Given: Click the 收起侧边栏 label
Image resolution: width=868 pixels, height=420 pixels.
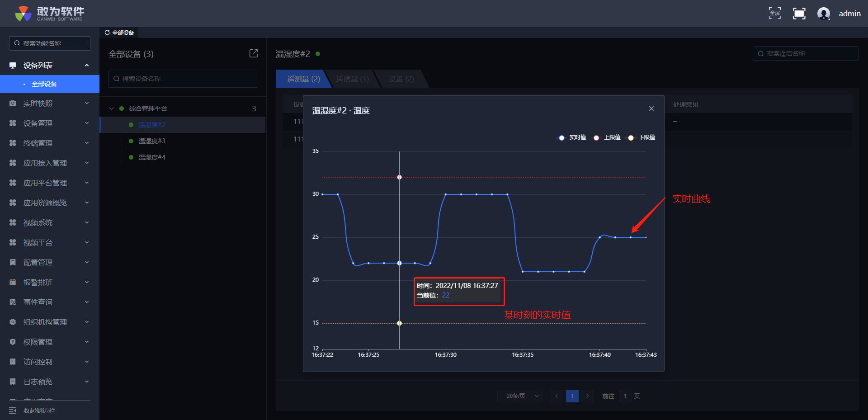Looking at the screenshot, I should click(39, 411).
